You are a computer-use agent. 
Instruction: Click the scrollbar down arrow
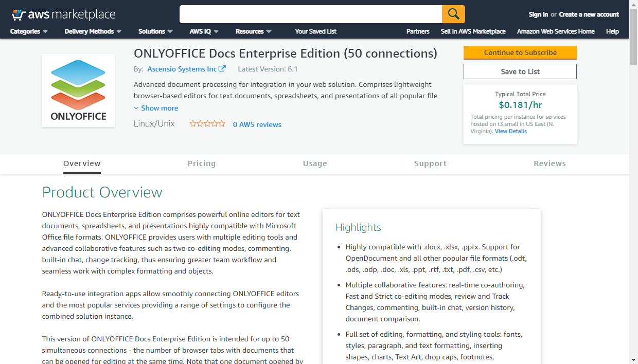(633, 359)
